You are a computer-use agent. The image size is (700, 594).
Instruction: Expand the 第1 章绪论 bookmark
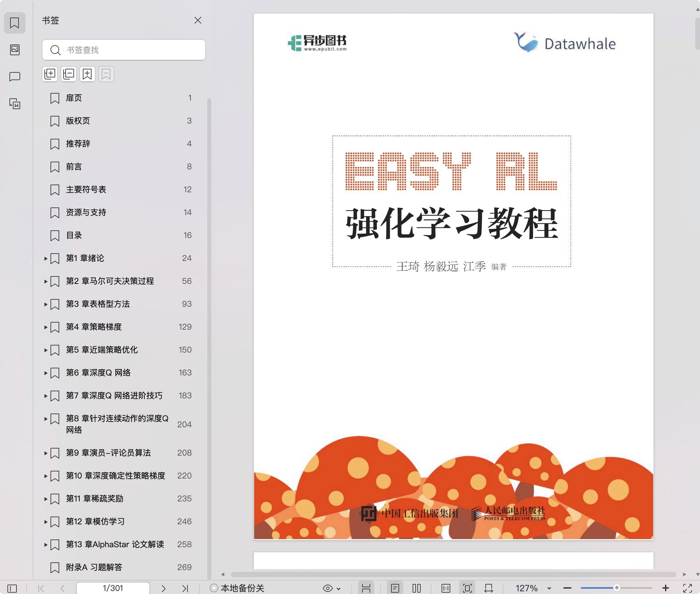click(x=46, y=259)
